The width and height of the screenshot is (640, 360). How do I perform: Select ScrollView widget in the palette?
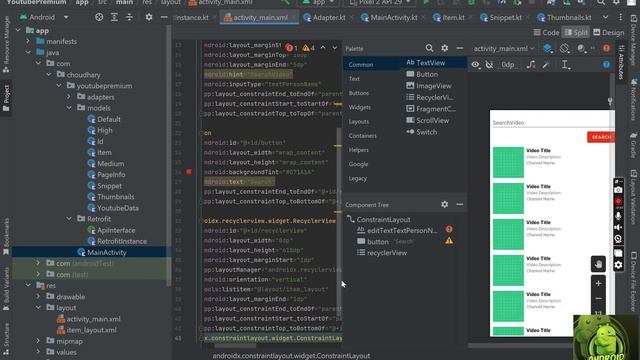click(427, 120)
